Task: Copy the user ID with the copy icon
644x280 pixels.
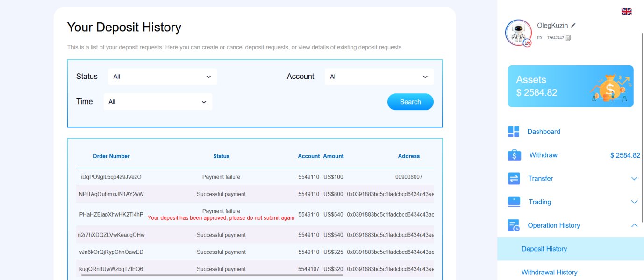Action: (568, 38)
